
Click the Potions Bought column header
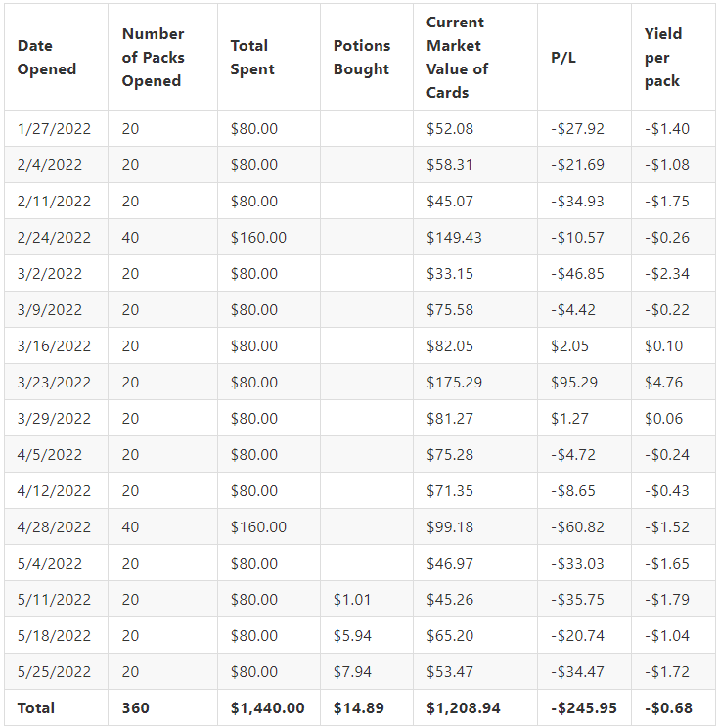pos(362,57)
